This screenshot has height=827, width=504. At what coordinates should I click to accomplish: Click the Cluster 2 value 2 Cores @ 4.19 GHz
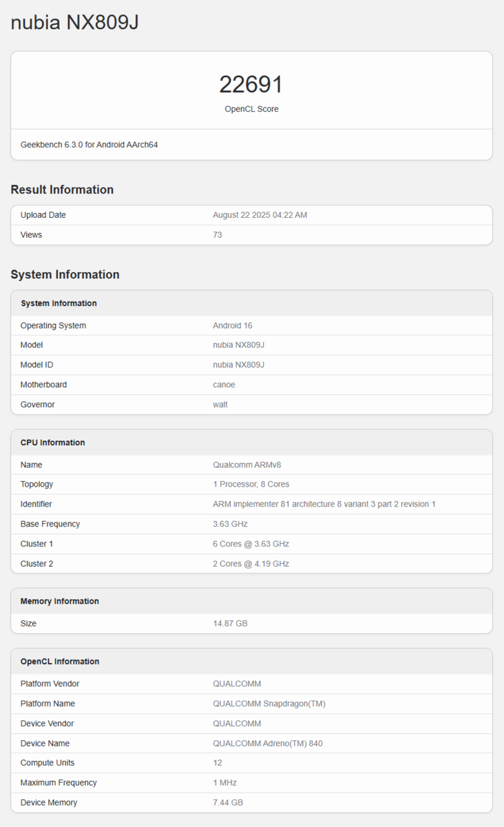[251, 564]
